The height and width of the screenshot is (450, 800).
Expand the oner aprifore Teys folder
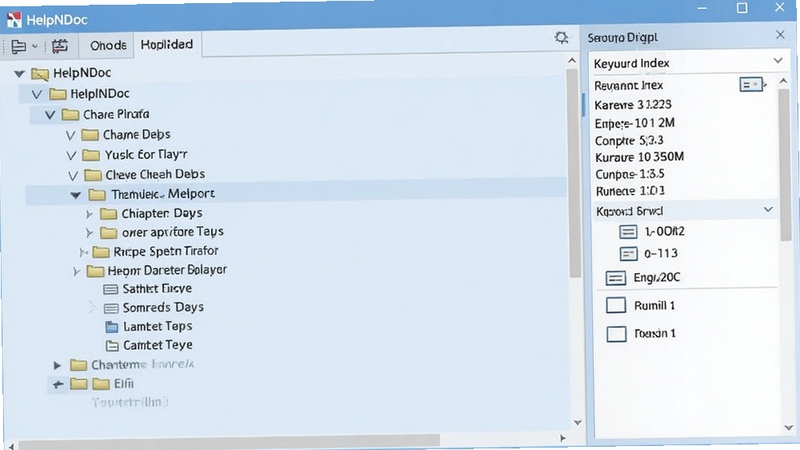pyautogui.click(x=89, y=233)
